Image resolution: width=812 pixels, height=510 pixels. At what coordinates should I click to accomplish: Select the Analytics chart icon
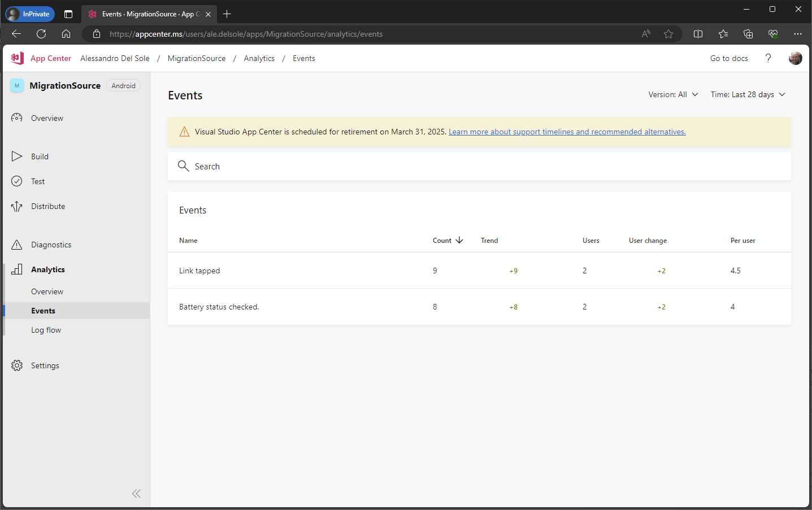[x=16, y=269]
